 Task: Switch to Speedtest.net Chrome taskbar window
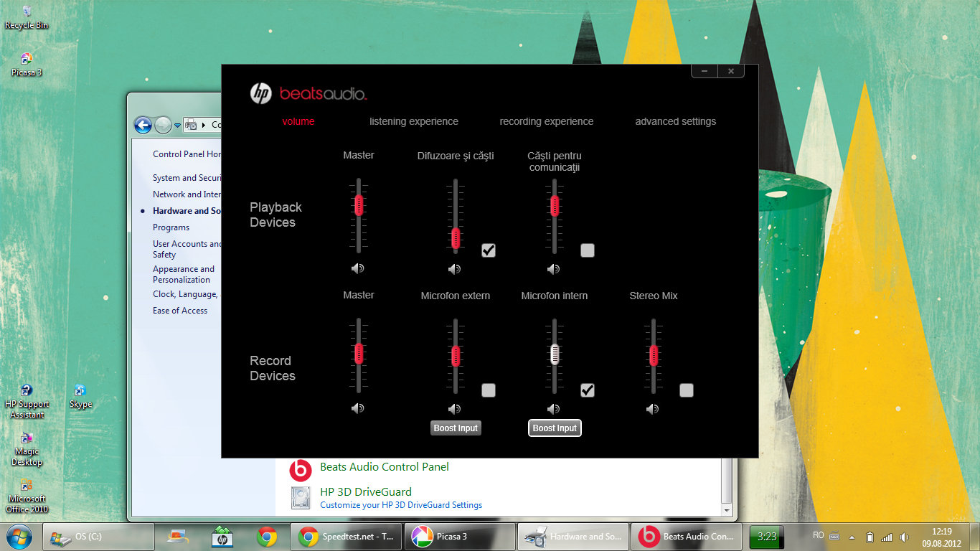347,536
